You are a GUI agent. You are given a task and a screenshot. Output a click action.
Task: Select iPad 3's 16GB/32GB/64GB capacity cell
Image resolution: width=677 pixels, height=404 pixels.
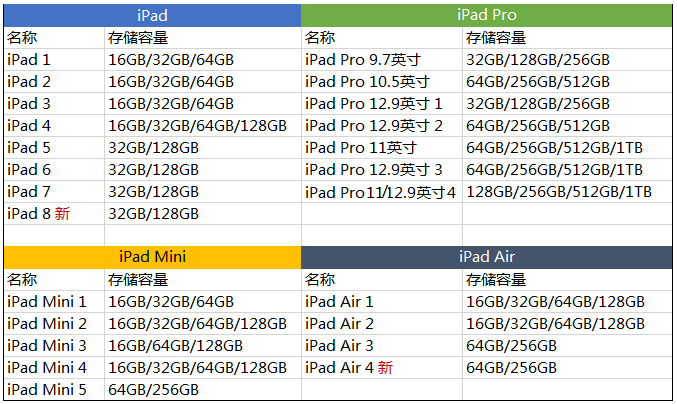[x=203, y=104]
